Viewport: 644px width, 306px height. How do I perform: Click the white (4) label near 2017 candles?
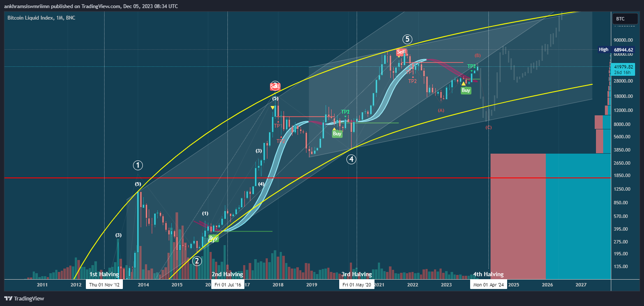coord(261,184)
